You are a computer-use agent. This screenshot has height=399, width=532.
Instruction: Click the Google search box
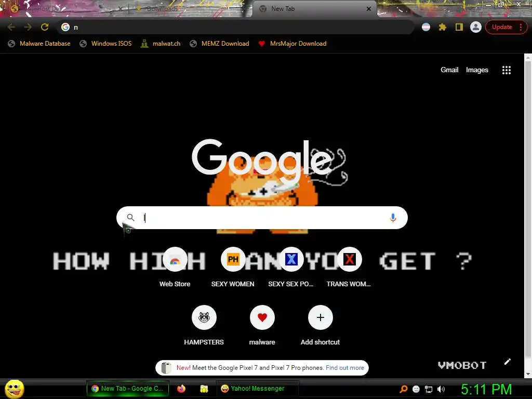click(x=262, y=218)
